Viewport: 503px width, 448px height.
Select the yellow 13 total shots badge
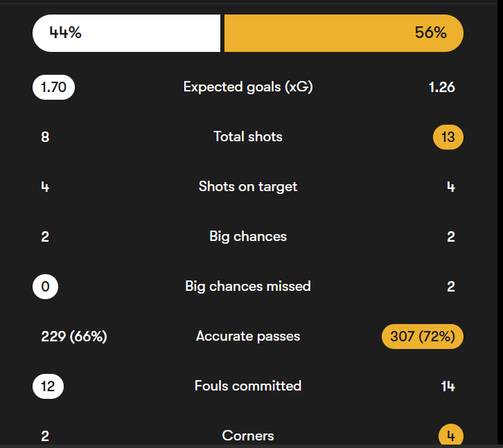[x=448, y=137]
